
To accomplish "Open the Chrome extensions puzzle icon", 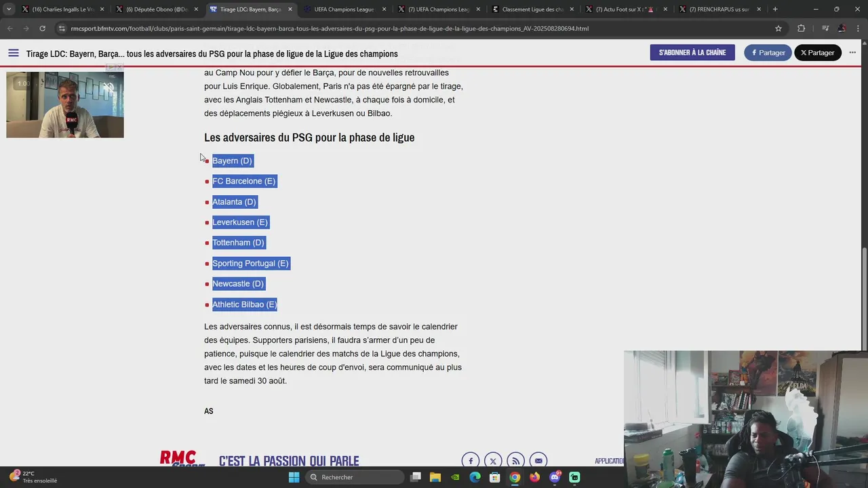I will [x=801, y=28].
